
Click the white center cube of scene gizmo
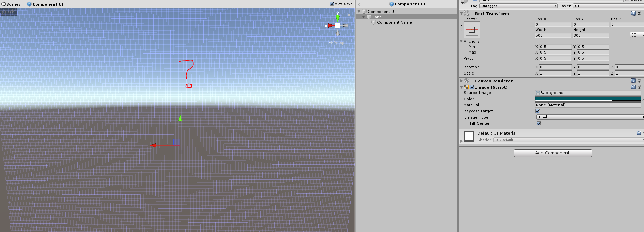[x=338, y=26]
